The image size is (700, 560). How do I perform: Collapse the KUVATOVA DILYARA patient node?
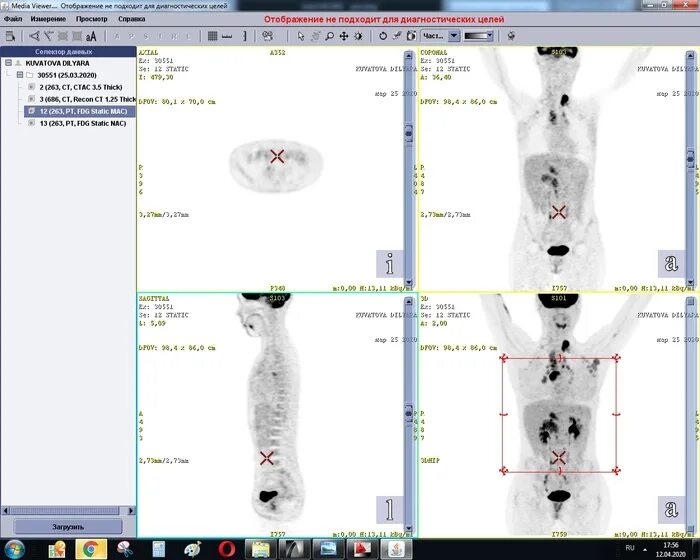pos(8,63)
